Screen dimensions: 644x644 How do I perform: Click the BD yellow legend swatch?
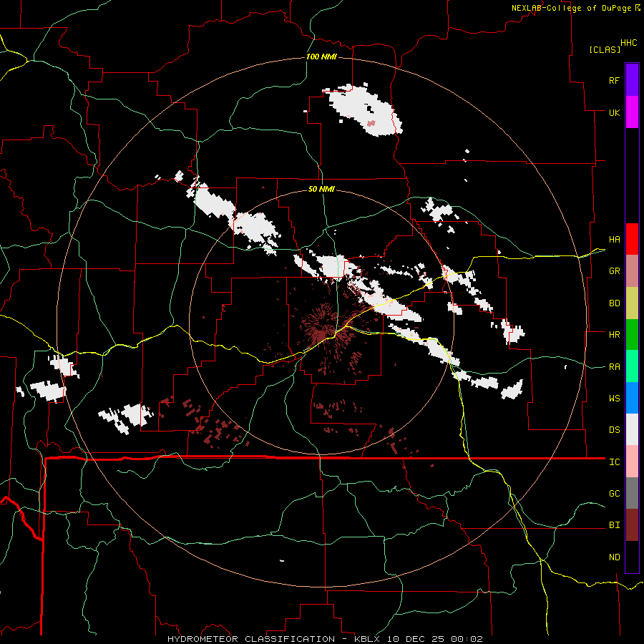632,303
